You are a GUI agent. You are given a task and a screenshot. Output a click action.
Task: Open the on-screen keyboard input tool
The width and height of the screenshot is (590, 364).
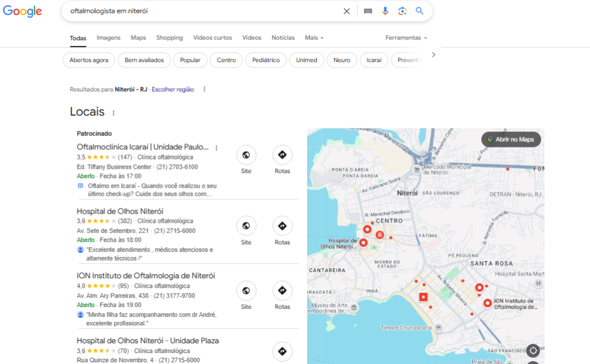point(368,12)
